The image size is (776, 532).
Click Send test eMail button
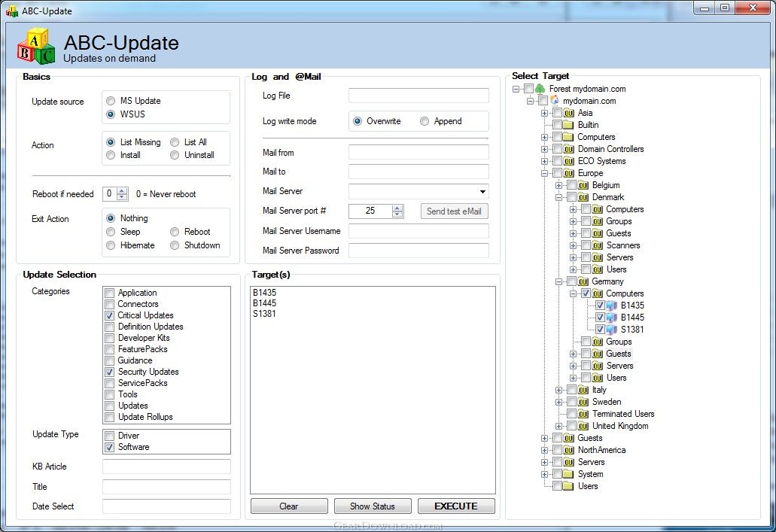click(454, 211)
